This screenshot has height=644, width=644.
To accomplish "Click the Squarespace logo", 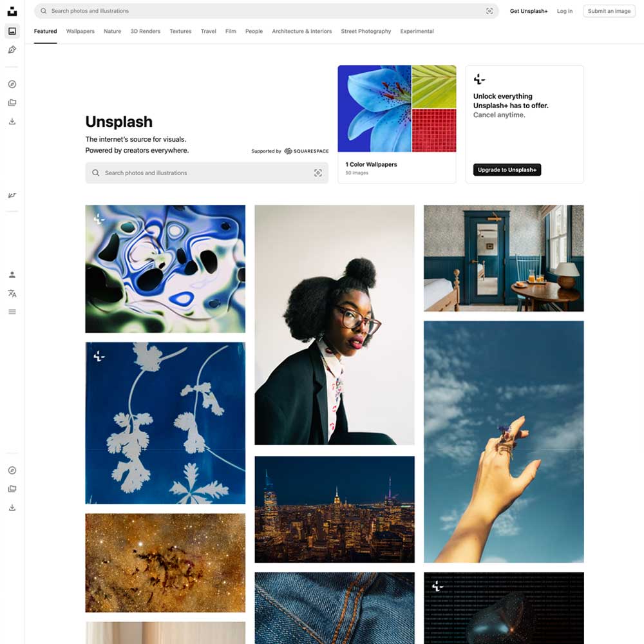I will click(x=307, y=151).
